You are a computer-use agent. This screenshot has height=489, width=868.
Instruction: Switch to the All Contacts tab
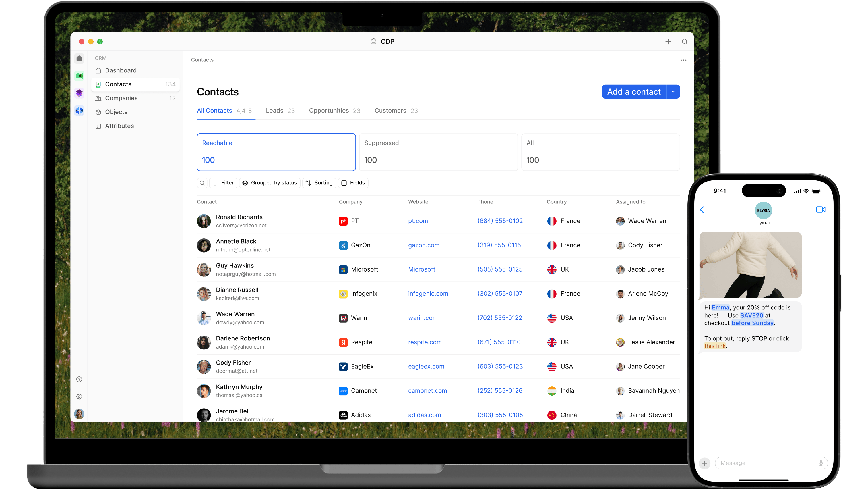tap(224, 111)
